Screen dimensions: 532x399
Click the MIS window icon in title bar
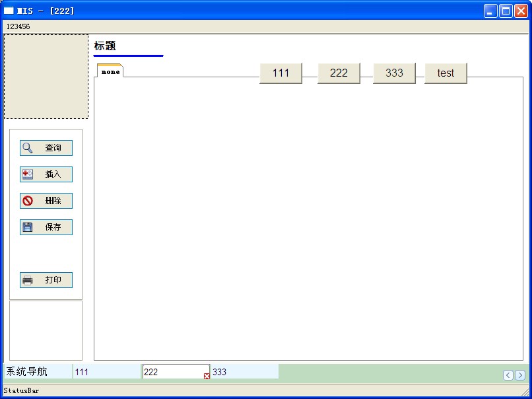9,11
